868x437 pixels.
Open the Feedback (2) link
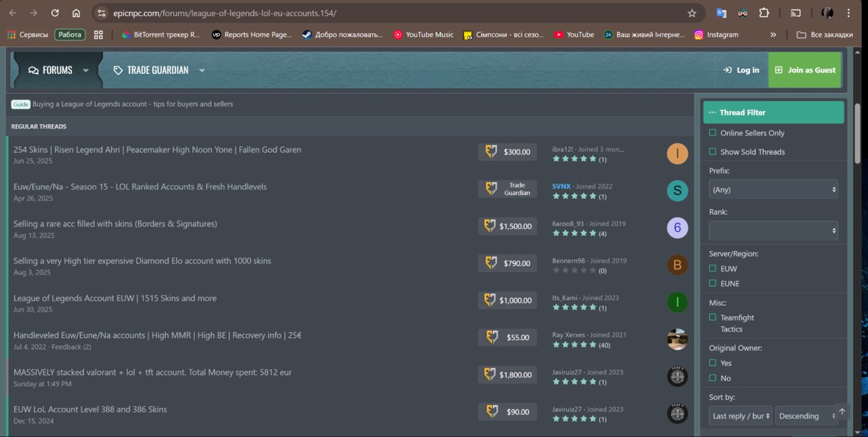click(72, 347)
